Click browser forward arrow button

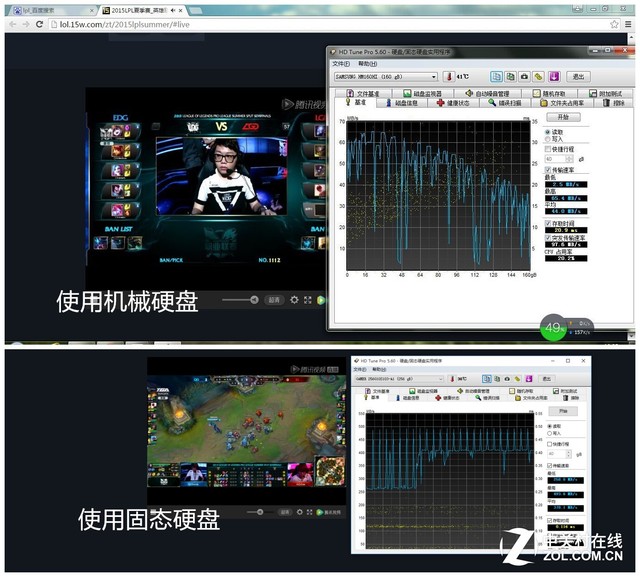click(x=26, y=24)
